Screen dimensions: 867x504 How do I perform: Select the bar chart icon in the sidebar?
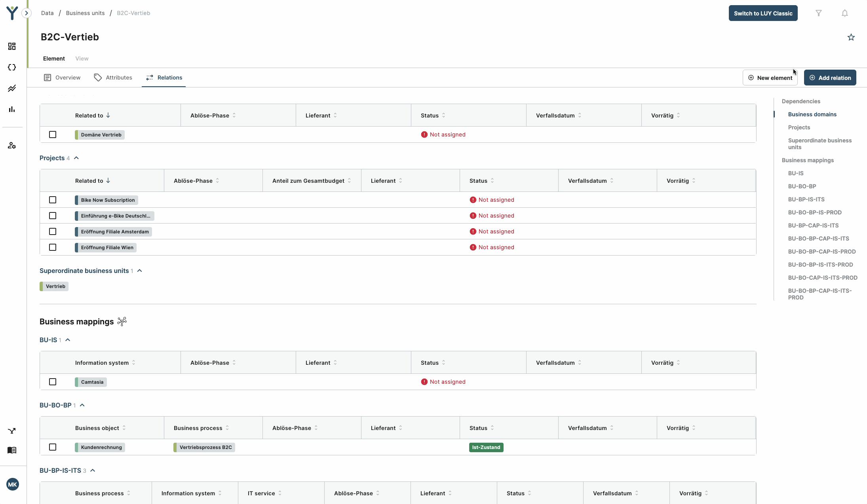point(12,109)
